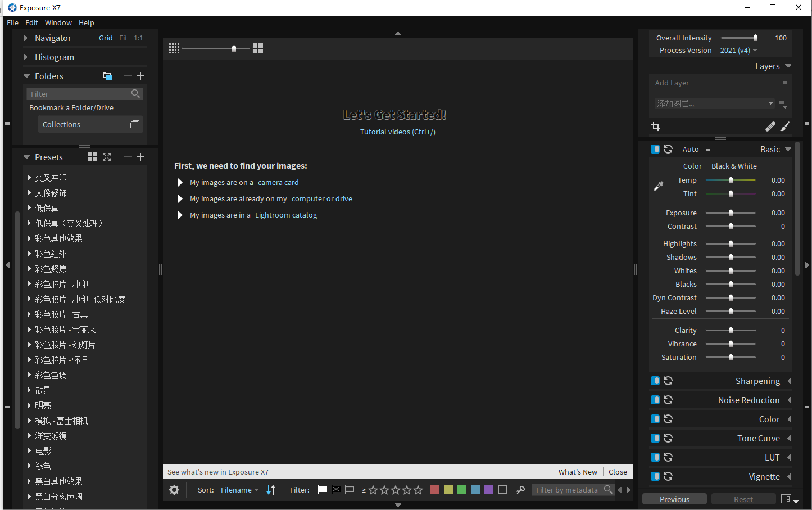Toggle the Tone Curve panel switch

(x=655, y=439)
